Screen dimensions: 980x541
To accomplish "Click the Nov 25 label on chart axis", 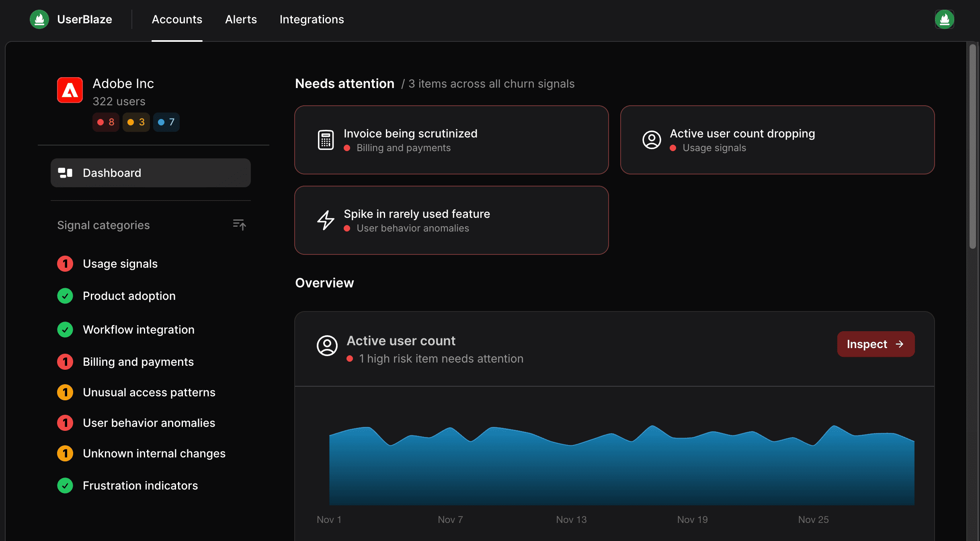I will (x=813, y=520).
